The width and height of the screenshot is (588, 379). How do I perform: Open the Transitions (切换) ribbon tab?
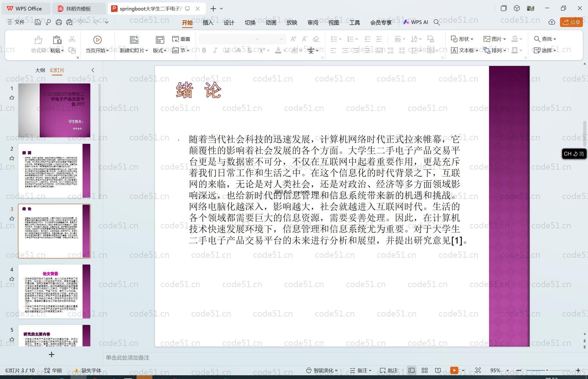click(250, 23)
